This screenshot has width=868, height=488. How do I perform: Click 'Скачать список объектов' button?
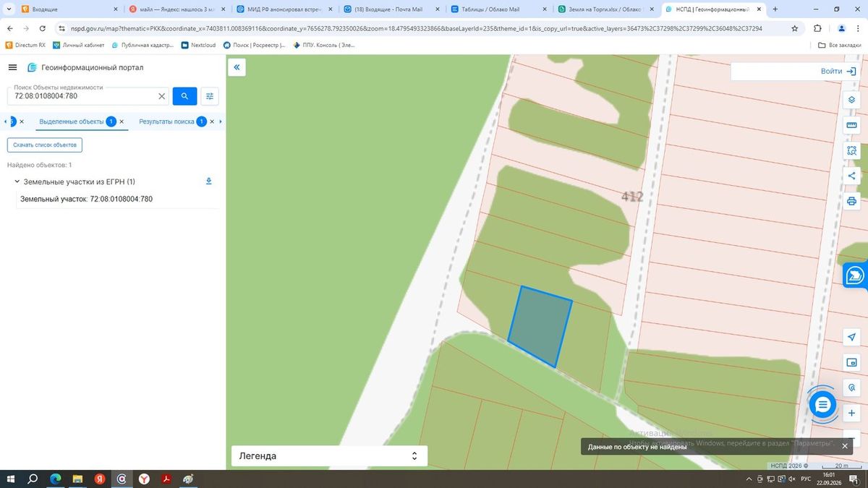click(45, 145)
